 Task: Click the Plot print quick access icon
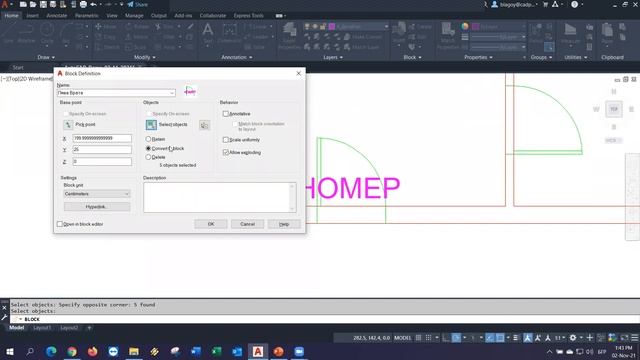click(83, 4)
